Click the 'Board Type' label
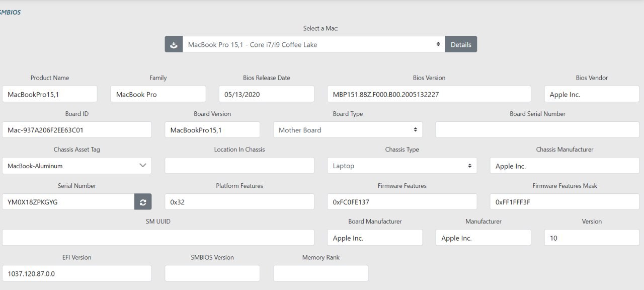 (x=348, y=114)
